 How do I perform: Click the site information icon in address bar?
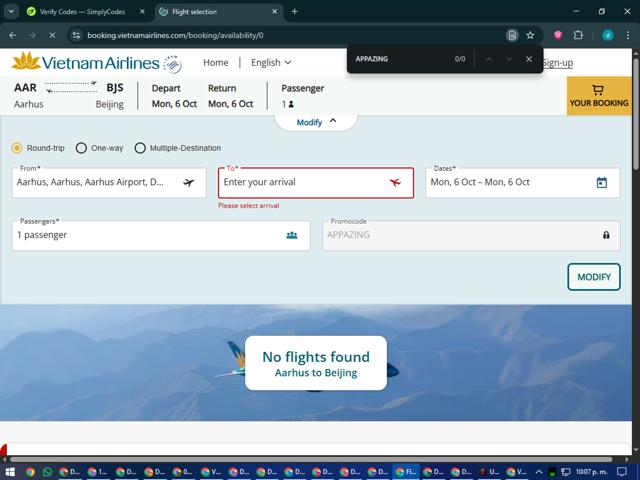pos(76,36)
